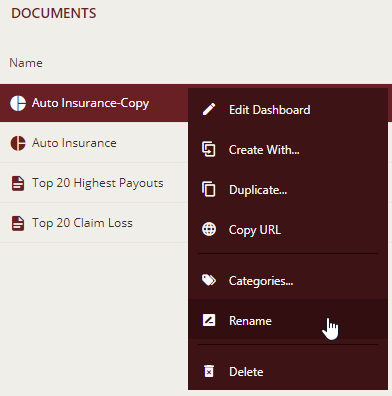
Task: Click the Auto Insurance-Copy dashboard icon
Action: click(x=18, y=103)
